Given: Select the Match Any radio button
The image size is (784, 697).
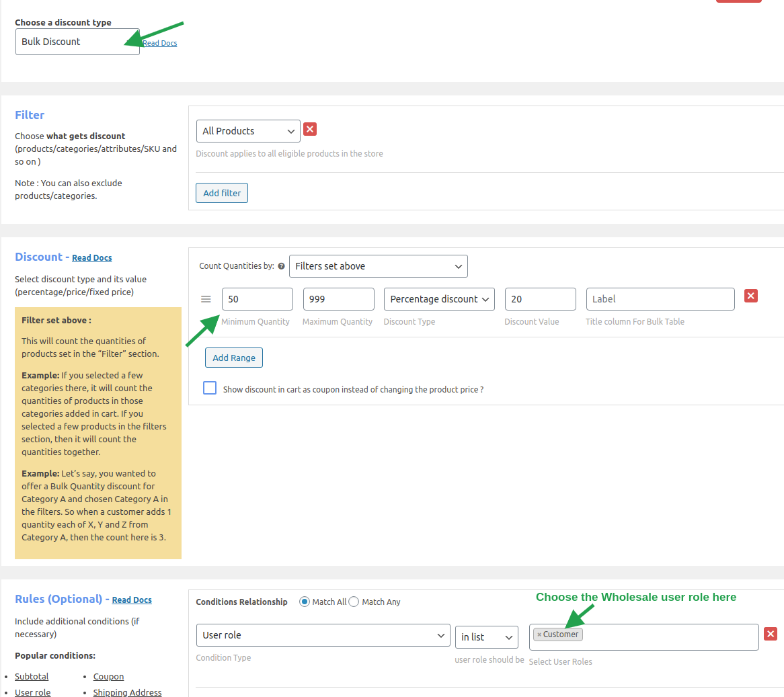Looking at the screenshot, I should click(x=354, y=602).
